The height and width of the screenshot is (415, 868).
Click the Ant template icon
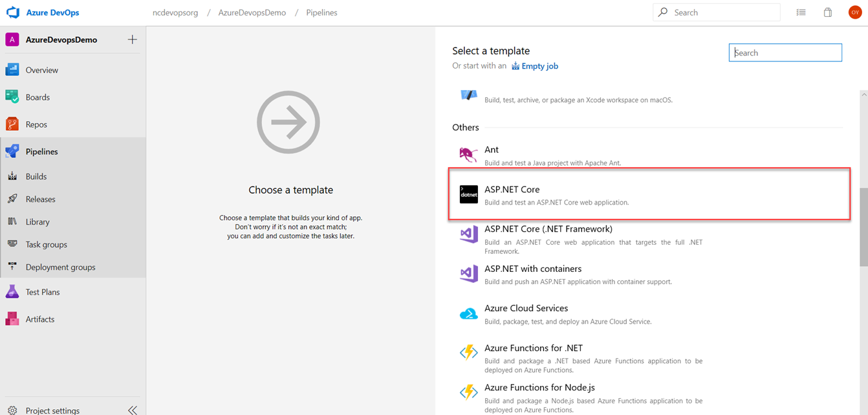(x=468, y=155)
